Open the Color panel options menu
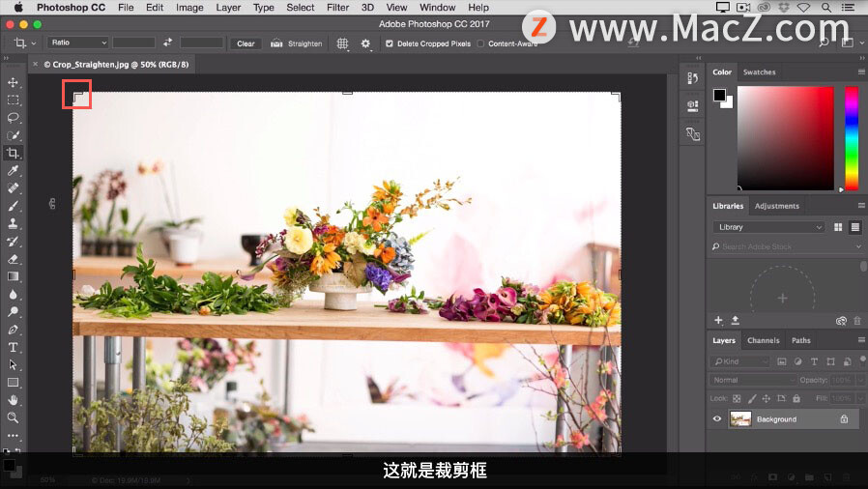The image size is (868, 489). point(861,72)
